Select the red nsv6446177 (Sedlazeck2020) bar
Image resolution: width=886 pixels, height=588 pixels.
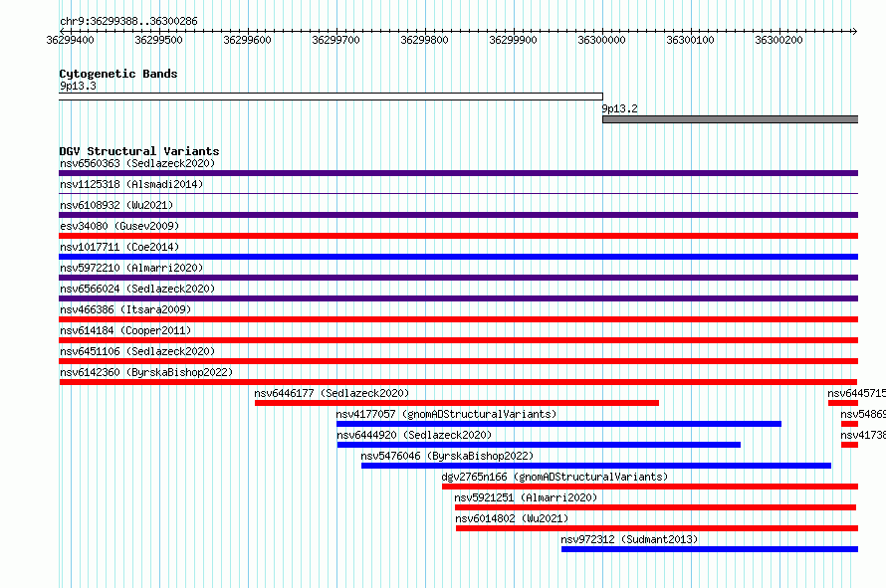point(457,403)
